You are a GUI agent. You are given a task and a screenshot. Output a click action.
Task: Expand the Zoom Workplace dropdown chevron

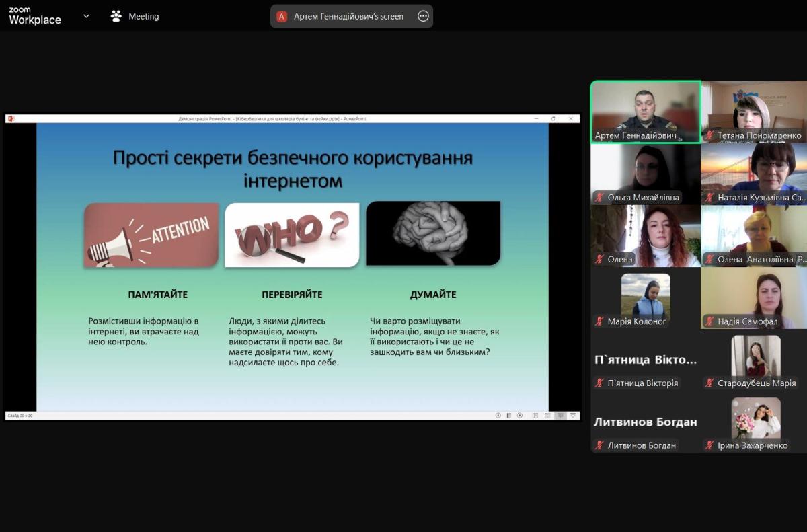[86, 16]
